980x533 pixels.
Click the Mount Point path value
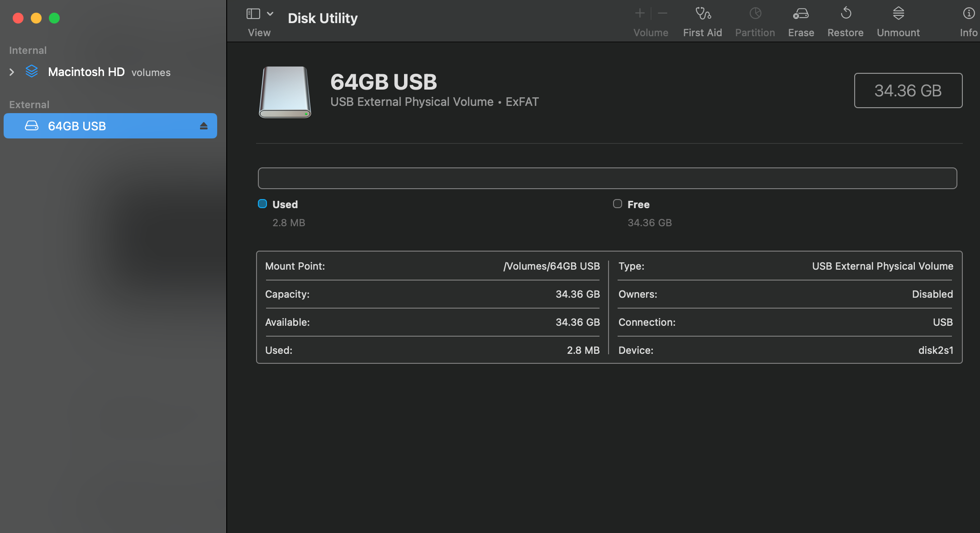coord(552,266)
